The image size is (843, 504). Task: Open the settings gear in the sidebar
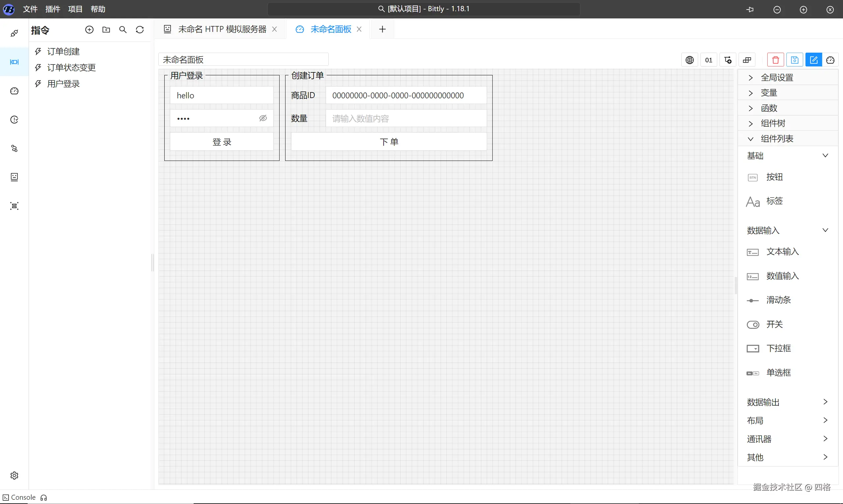coord(14,475)
